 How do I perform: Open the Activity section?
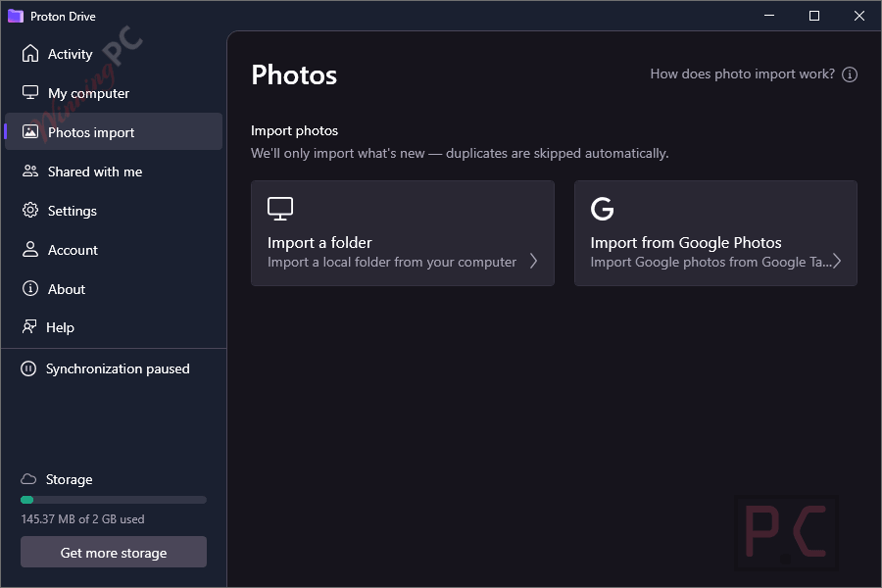point(114,54)
